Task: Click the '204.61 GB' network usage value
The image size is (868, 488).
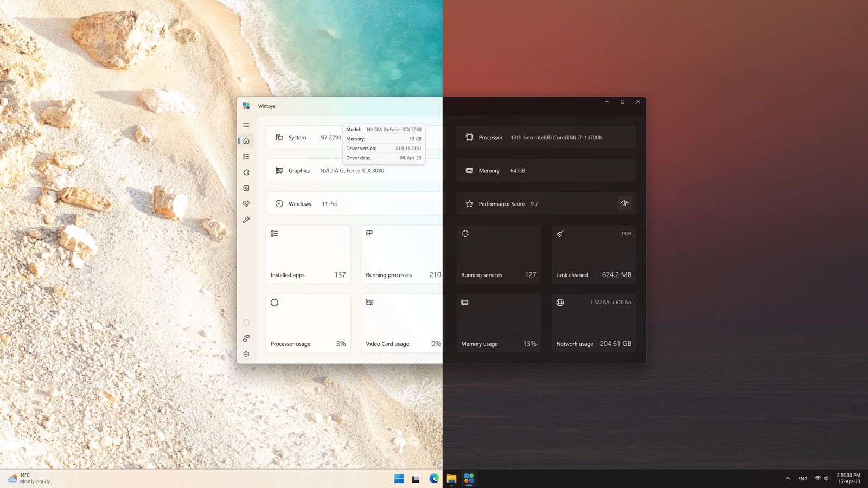Action: pos(616,344)
